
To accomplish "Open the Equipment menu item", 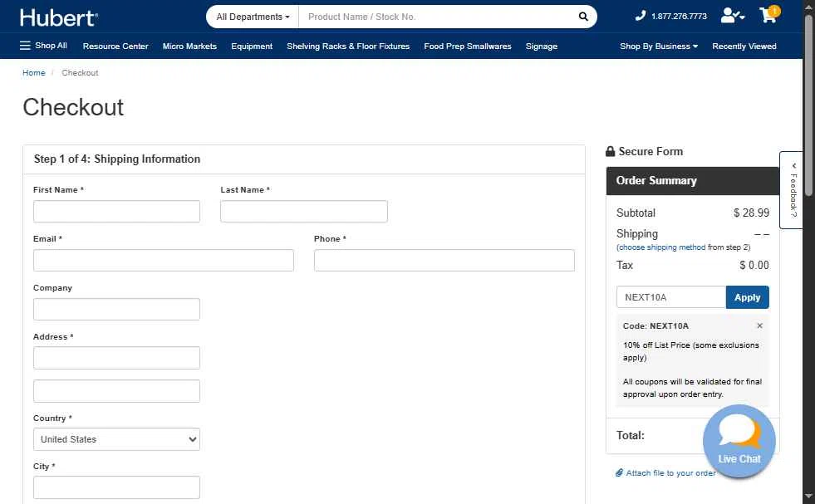I will pyautogui.click(x=252, y=46).
